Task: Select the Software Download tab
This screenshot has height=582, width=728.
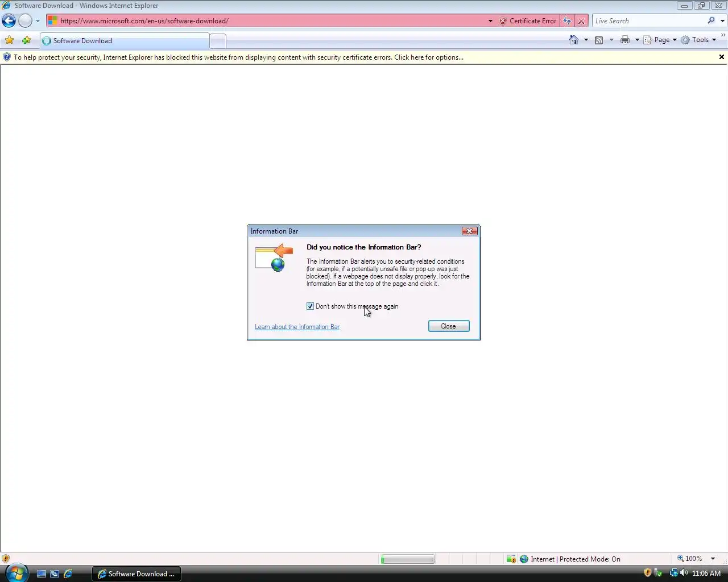Action: 125,41
